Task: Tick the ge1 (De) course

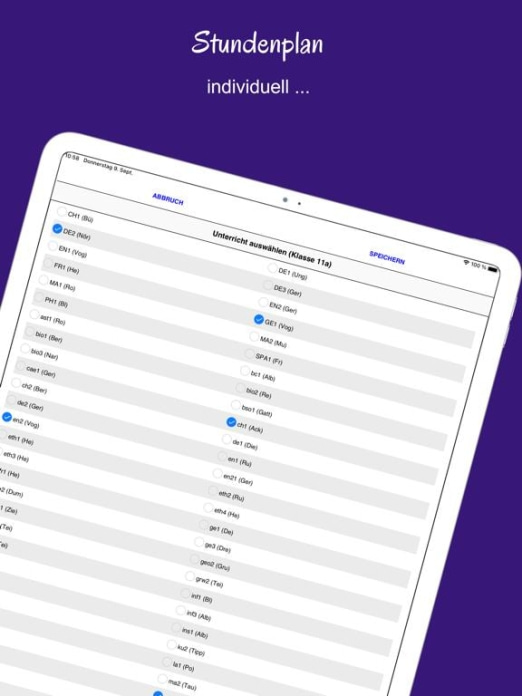Action: tap(204, 524)
